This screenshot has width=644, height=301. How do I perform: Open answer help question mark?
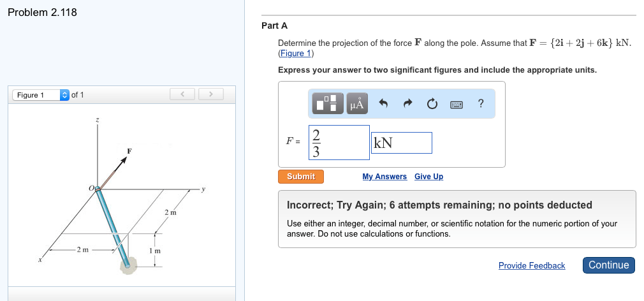[480, 103]
